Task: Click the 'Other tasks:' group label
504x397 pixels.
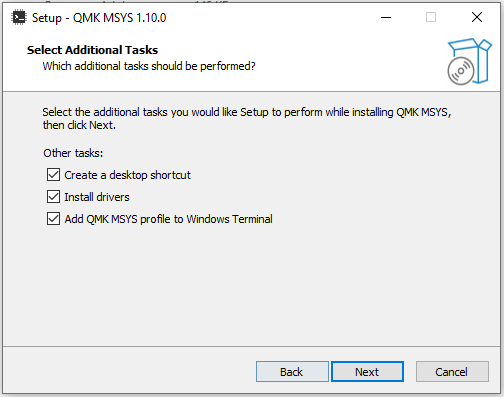Action: [73, 153]
